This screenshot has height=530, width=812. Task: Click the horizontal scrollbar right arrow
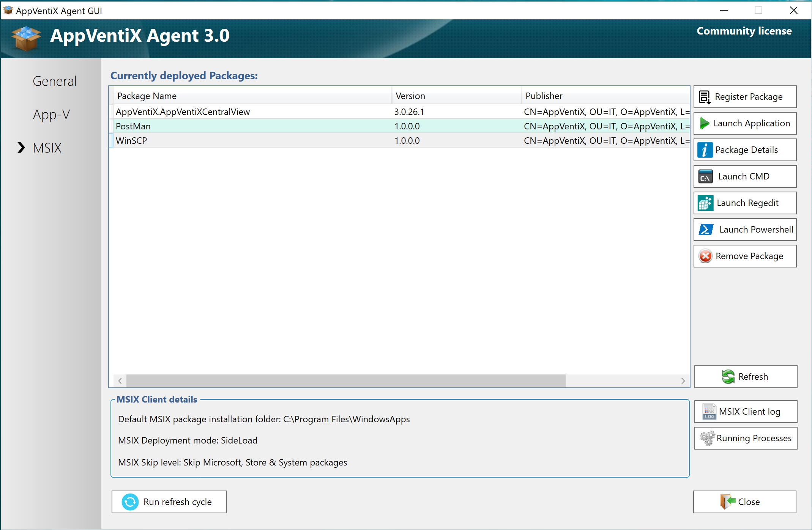coord(683,381)
